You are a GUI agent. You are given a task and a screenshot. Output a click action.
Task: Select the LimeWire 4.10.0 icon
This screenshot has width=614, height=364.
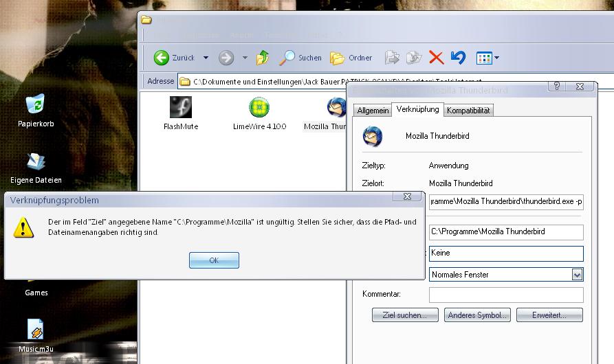click(x=259, y=106)
